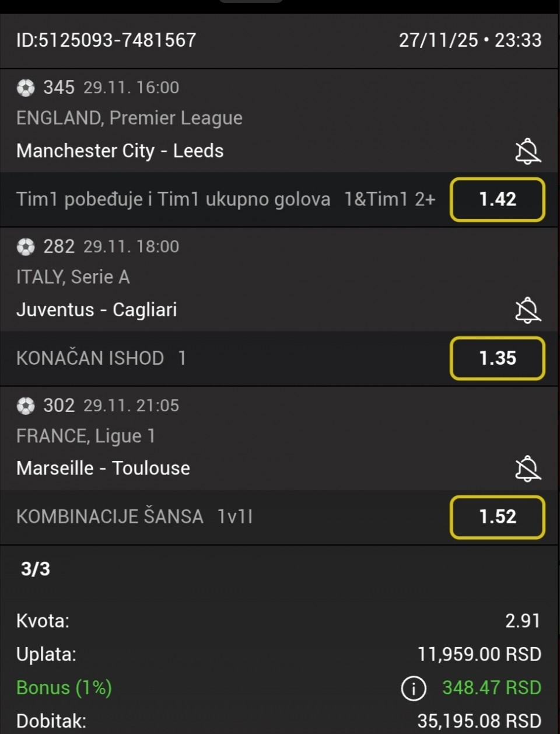
Task: Click the green Bonus (1%) label
Action: pyautogui.click(x=64, y=688)
